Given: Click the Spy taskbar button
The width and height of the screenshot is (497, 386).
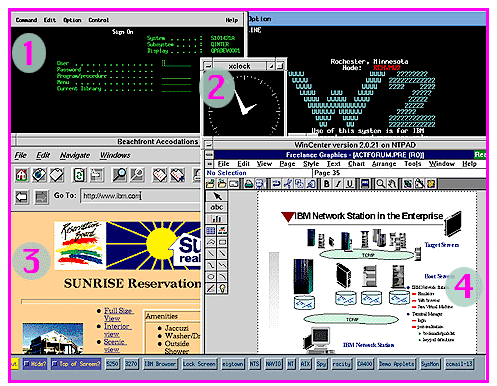Looking at the screenshot, I should click(x=321, y=364).
